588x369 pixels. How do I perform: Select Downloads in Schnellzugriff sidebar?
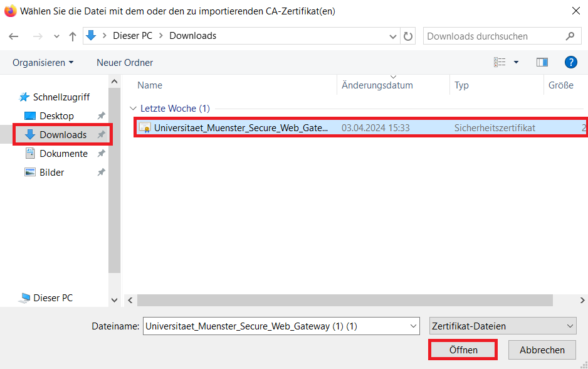pyautogui.click(x=63, y=135)
